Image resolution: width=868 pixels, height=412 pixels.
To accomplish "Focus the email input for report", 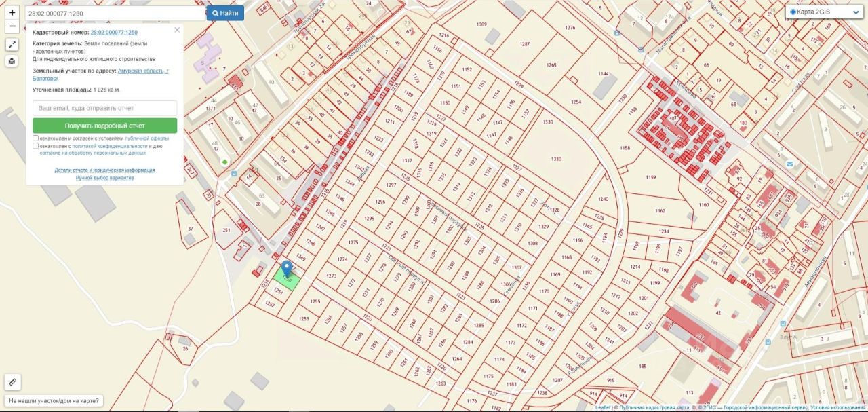I will pyautogui.click(x=105, y=108).
